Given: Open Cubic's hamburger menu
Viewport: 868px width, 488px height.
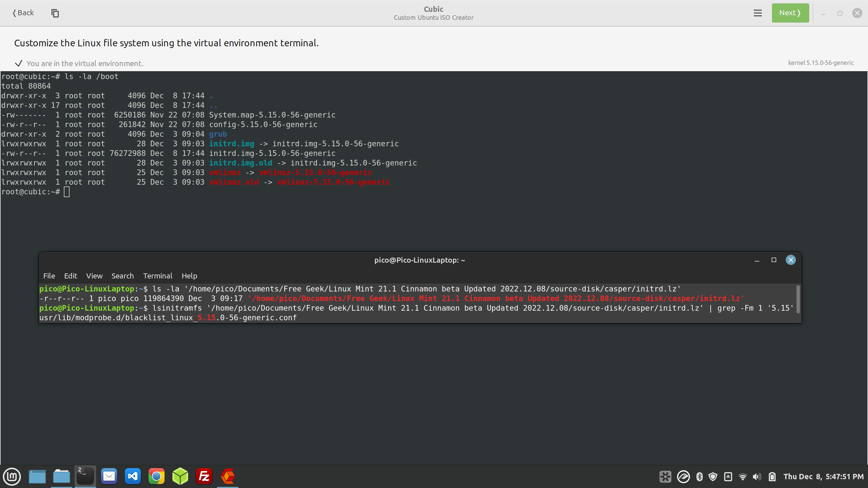Looking at the screenshot, I should [758, 13].
